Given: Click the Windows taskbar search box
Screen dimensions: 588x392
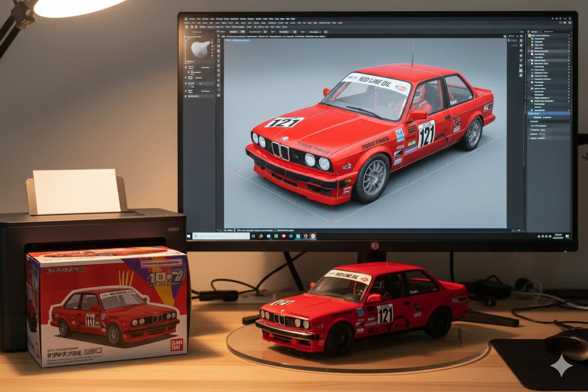Looking at the screenshot, I should pos(221,236).
